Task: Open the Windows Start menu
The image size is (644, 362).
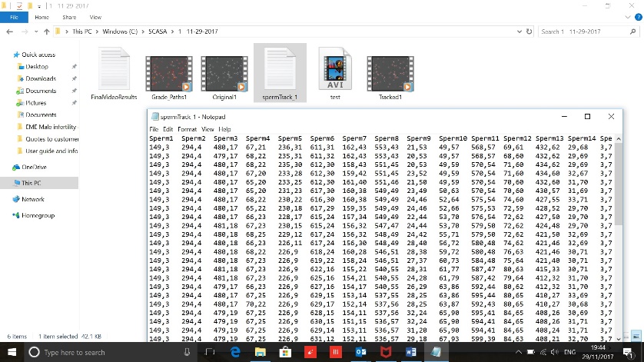Action: (12, 352)
